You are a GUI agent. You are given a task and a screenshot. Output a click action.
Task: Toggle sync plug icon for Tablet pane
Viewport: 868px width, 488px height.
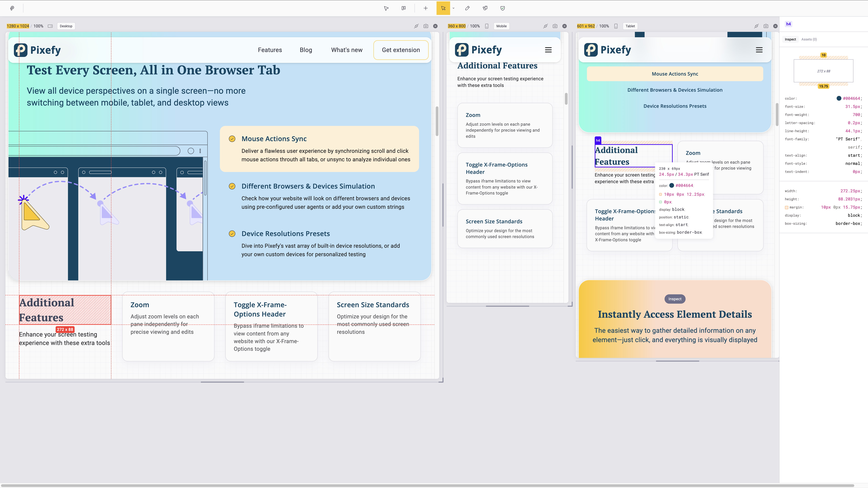pyautogui.click(x=756, y=26)
